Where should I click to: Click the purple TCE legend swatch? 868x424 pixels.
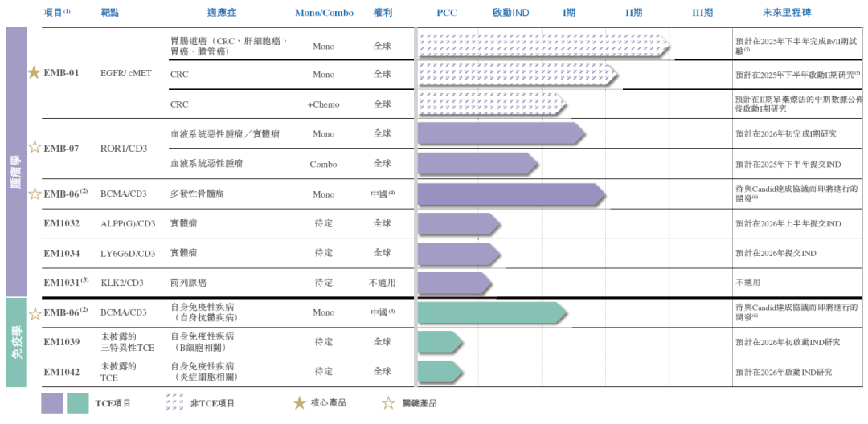pos(52,403)
